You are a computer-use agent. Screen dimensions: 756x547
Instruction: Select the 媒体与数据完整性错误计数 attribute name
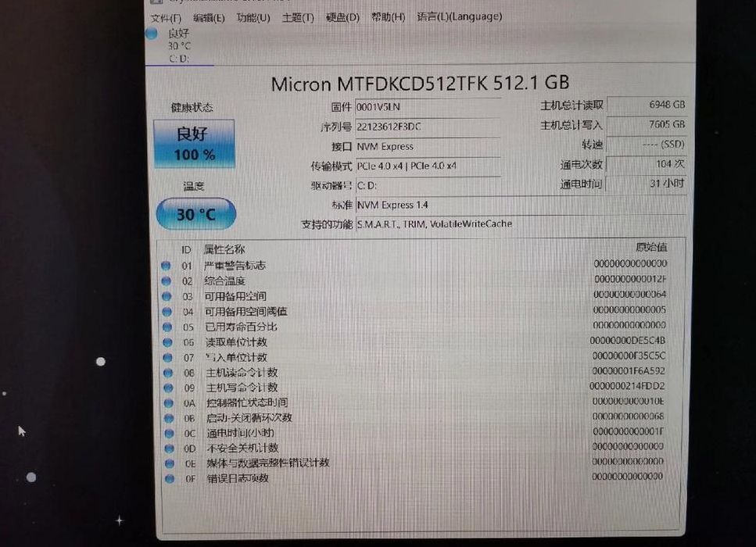[x=268, y=463]
